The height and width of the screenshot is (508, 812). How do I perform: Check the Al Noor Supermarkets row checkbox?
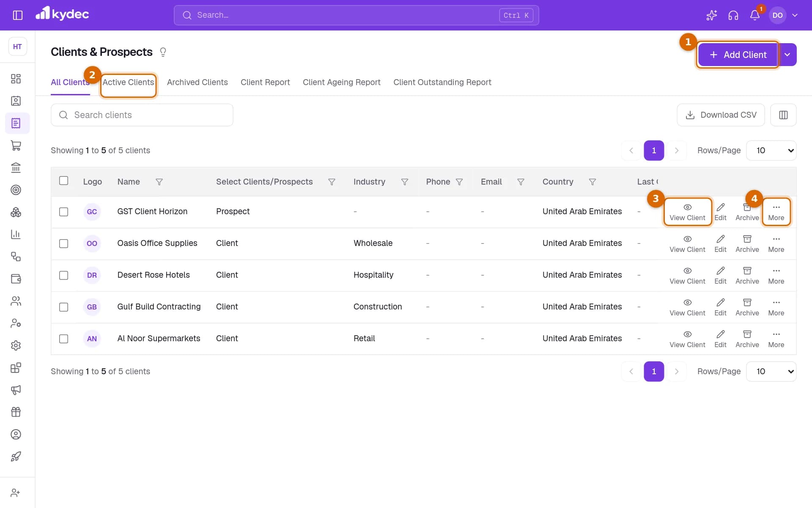coord(63,339)
